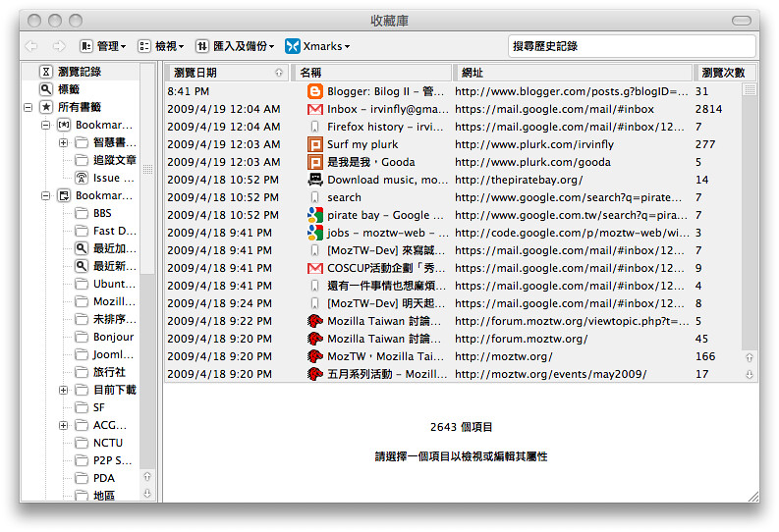The image size is (779, 532).
Task: Select 所有書籤 all bookmarks item
Action: click(80, 107)
